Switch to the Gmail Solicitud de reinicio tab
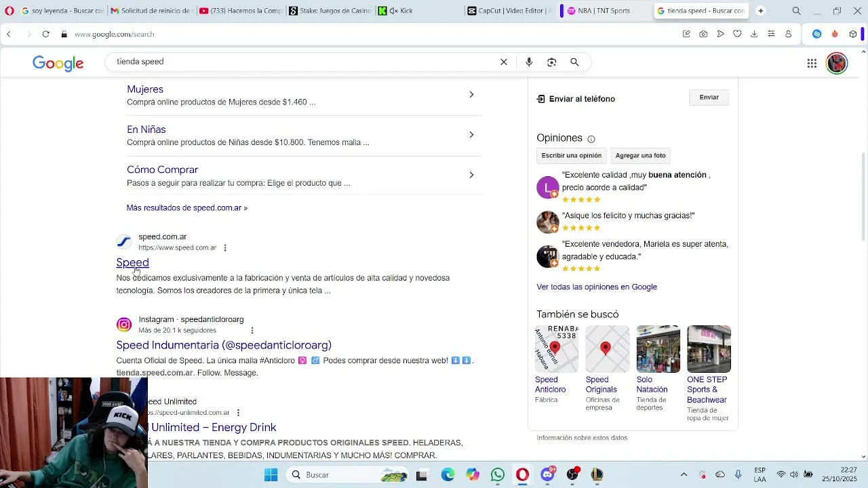Screen dimensions: 868x488 (x=152, y=11)
